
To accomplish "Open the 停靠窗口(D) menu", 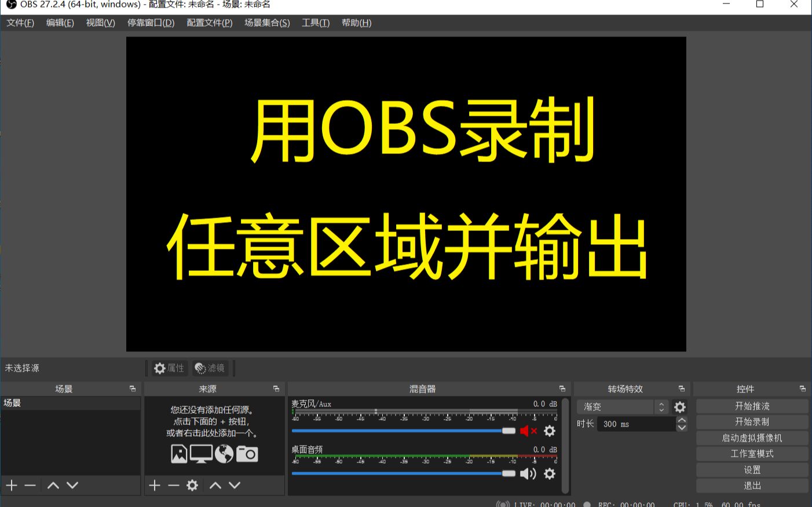I will pyautogui.click(x=151, y=23).
